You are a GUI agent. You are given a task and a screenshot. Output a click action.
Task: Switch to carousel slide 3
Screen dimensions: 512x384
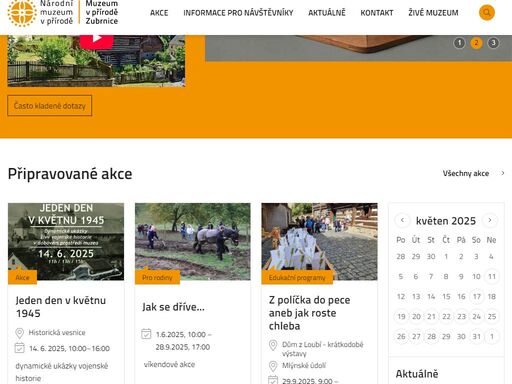click(493, 43)
